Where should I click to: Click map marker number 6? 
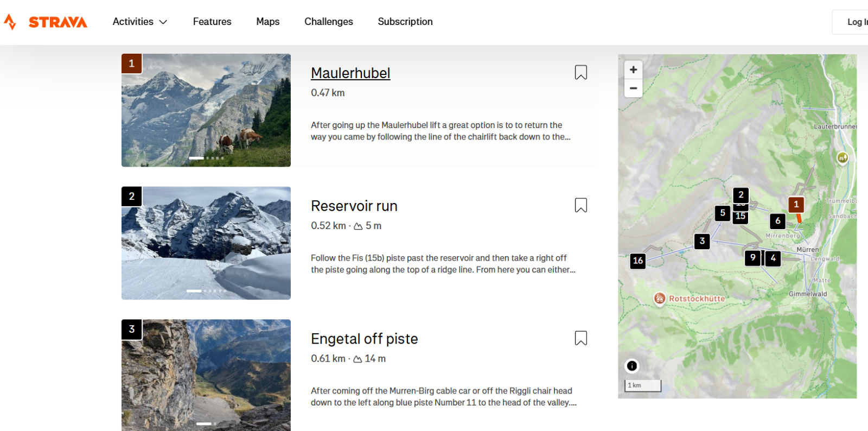pyautogui.click(x=778, y=221)
